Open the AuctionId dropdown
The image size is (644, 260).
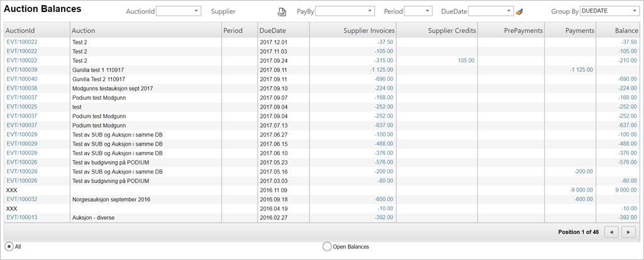point(196,11)
